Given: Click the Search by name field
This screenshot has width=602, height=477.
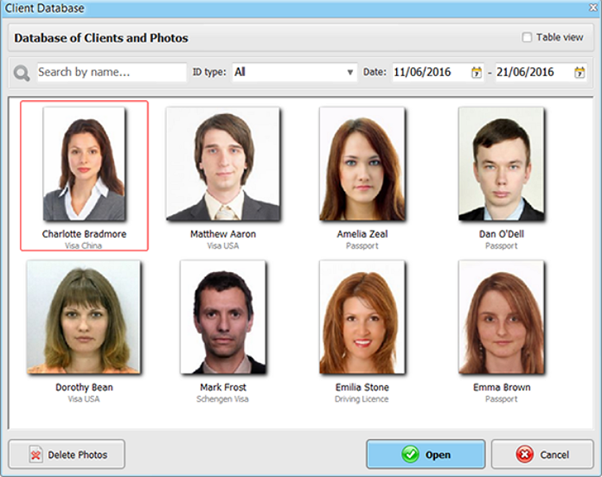Looking at the screenshot, I should coord(111,73).
